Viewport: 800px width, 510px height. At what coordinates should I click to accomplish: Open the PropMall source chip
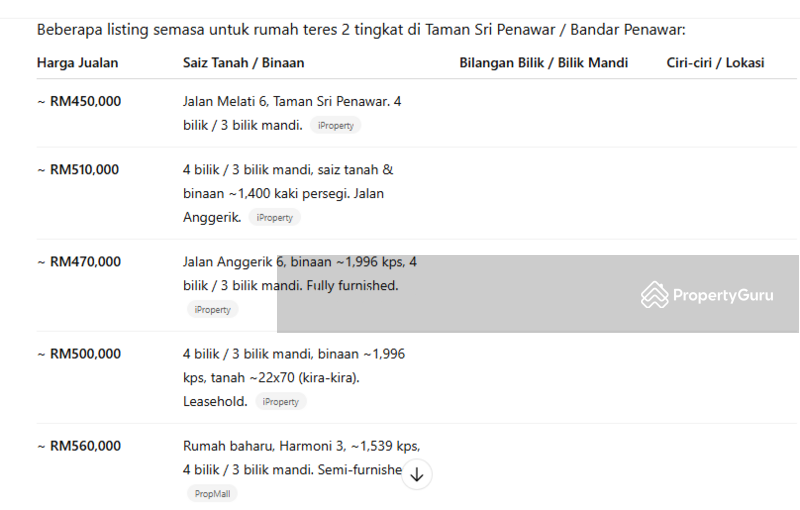212,494
